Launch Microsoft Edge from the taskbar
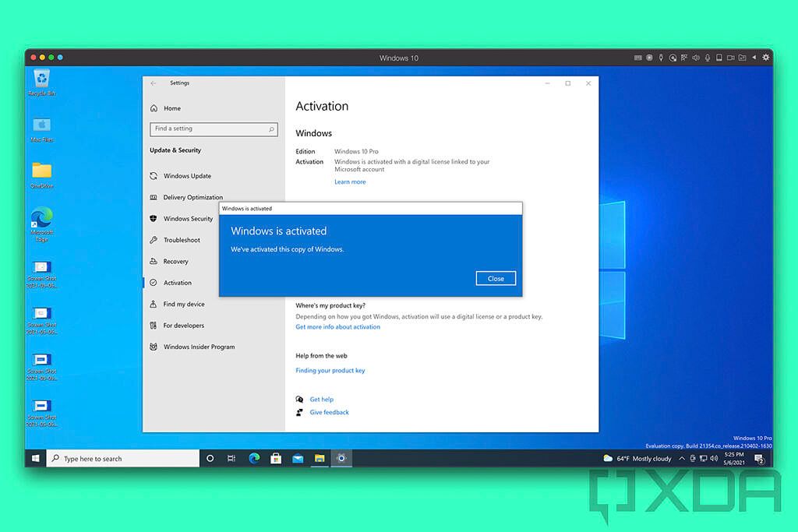798x532 pixels. [x=253, y=458]
